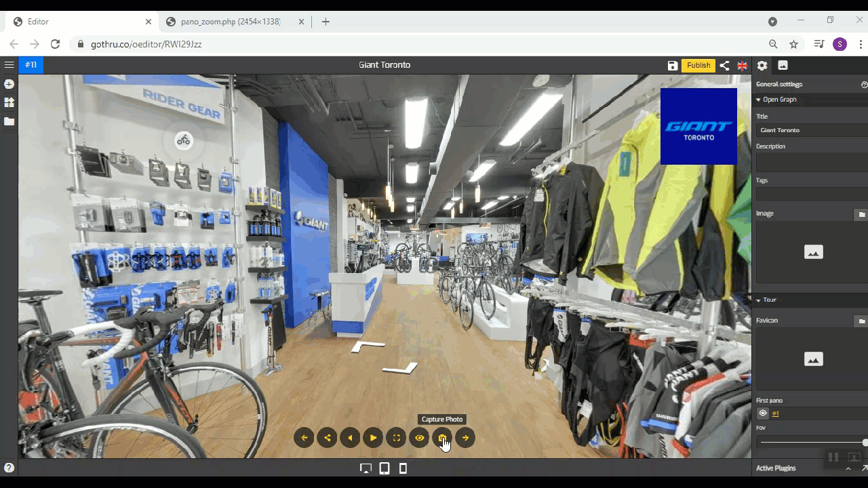Viewport: 868px width, 488px height.
Task: Open the browser media control icon
Action: pyautogui.click(x=819, y=44)
